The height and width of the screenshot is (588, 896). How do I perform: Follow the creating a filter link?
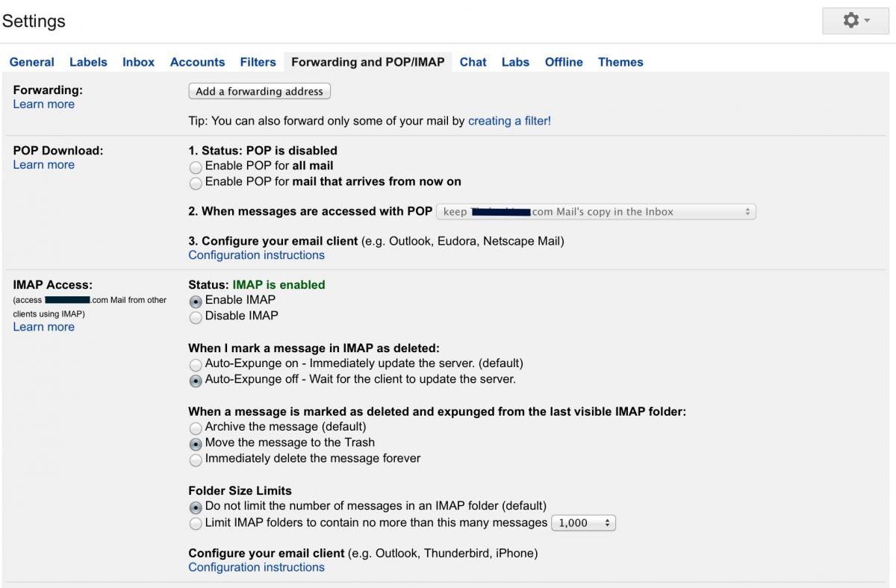[509, 120]
